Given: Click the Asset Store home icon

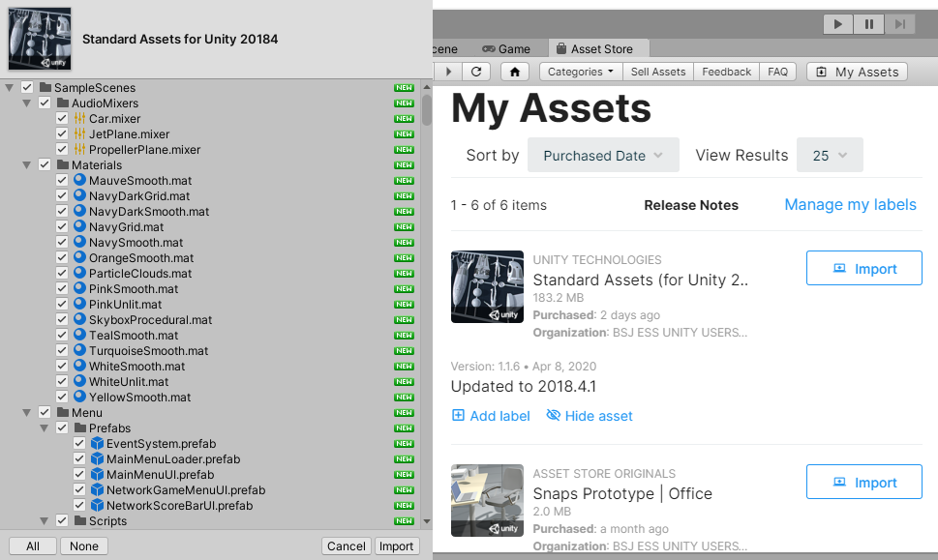Looking at the screenshot, I should point(515,72).
